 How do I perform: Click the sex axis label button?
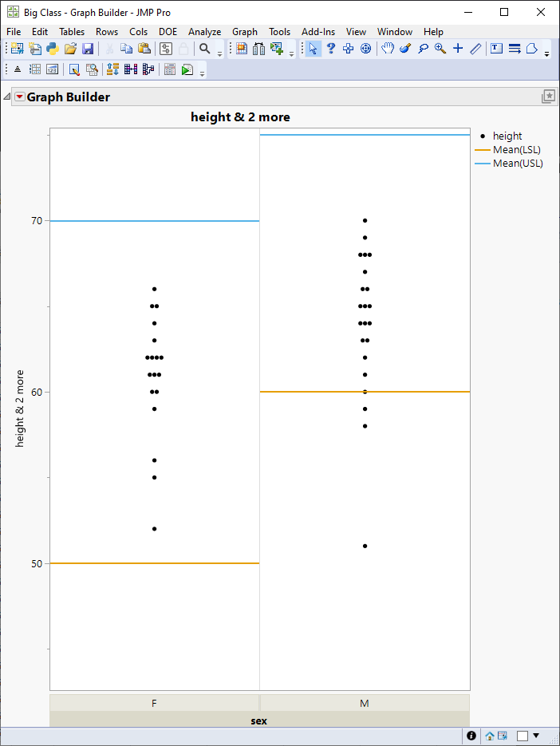click(259, 720)
